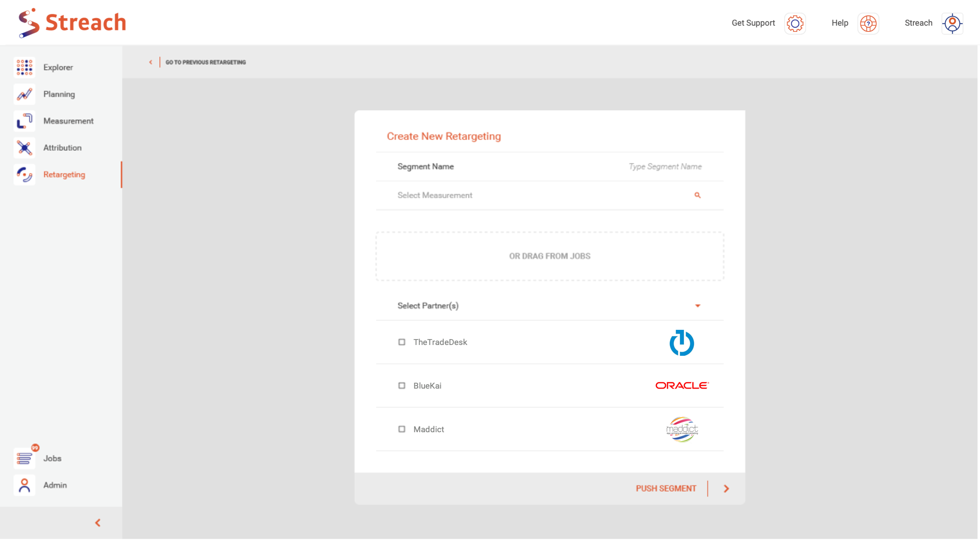Click the forward arrow next to Push Segment
Viewport: 980px width, 541px height.
click(726, 489)
